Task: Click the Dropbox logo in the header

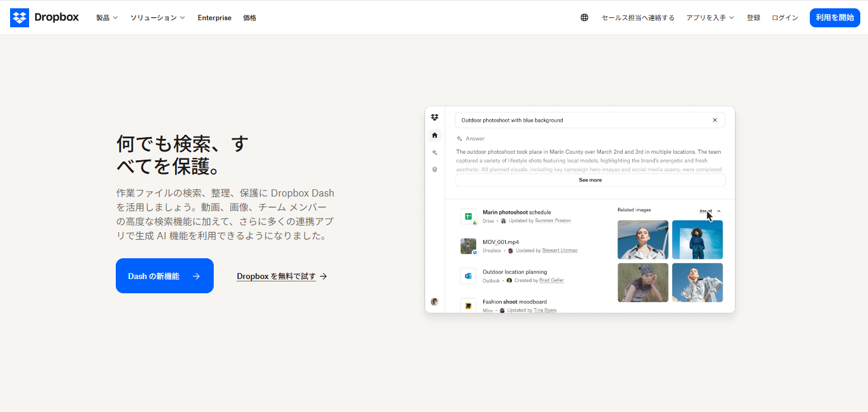Action: [45, 18]
